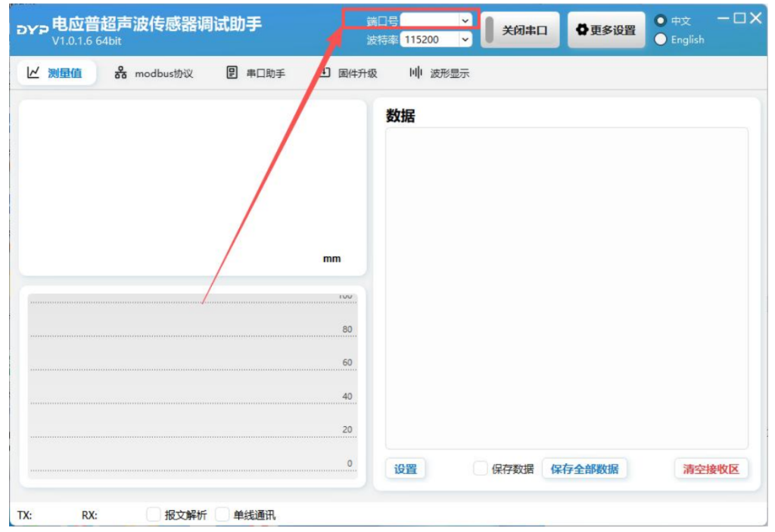
Task: Click the gear icon for 更多设置
Action: (x=582, y=30)
